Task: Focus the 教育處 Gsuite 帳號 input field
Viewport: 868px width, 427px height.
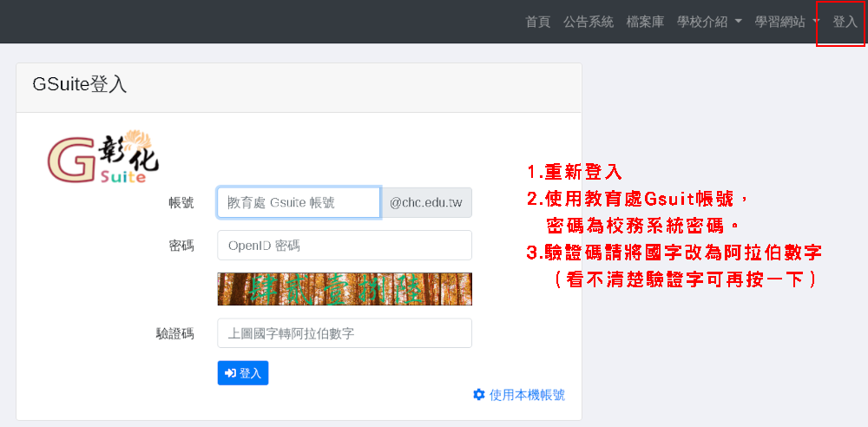Action: pyautogui.click(x=299, y=203)
